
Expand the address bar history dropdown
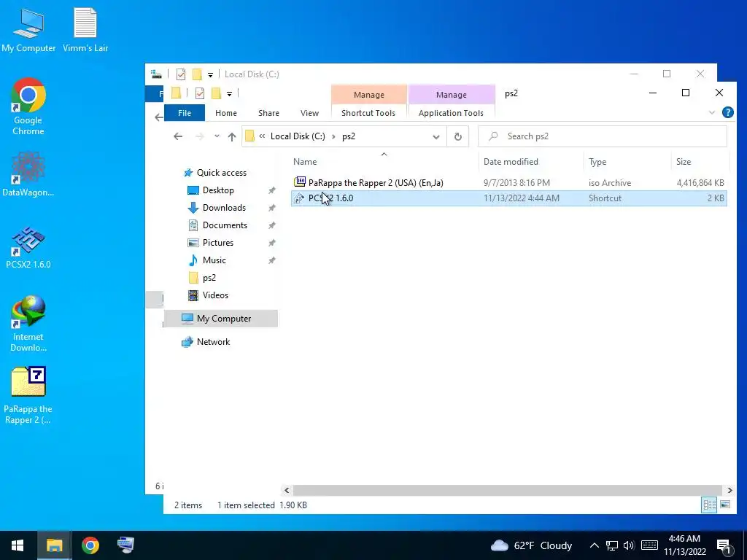[436, 136]
